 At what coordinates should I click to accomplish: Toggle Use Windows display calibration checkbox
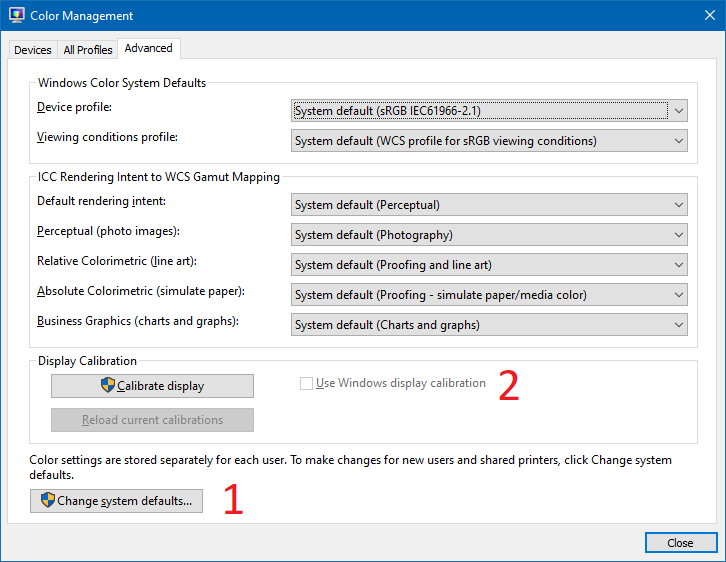tap(306, 383)
